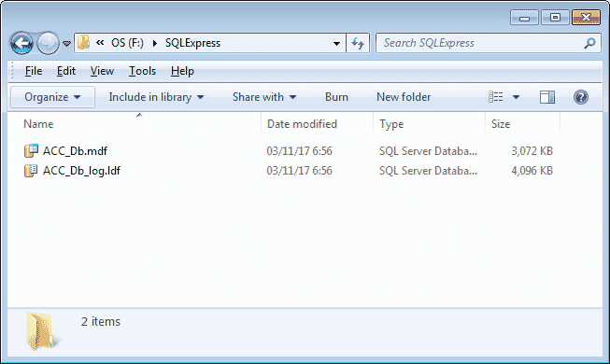This screenshot has height=364, width=610.
Task: Click the 3,072 KB size value
Action: click(x=532, y=151)
